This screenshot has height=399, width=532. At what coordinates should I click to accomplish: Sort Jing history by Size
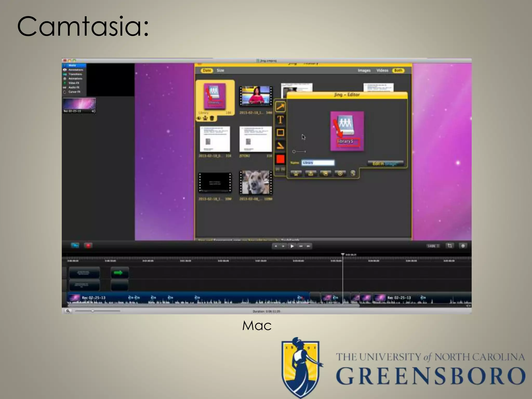click(220, 70)
